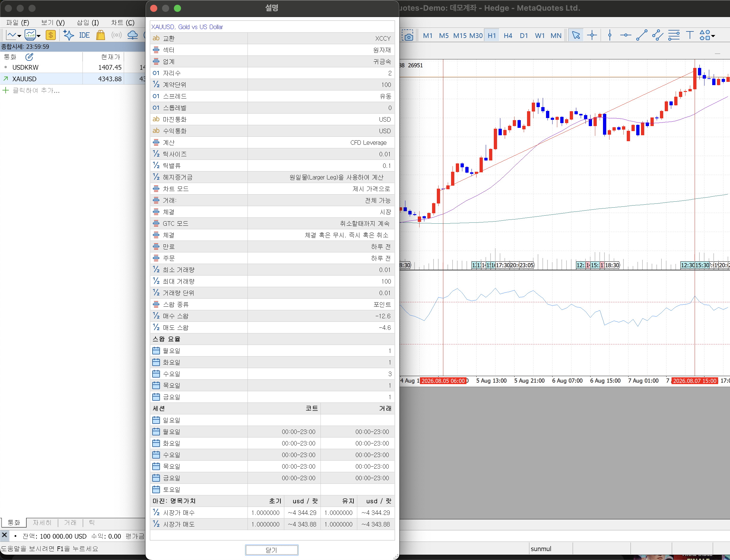Set chart timeframe to D1
The width and height of the screenshot is (730, 560).
(x=523, y=35)
